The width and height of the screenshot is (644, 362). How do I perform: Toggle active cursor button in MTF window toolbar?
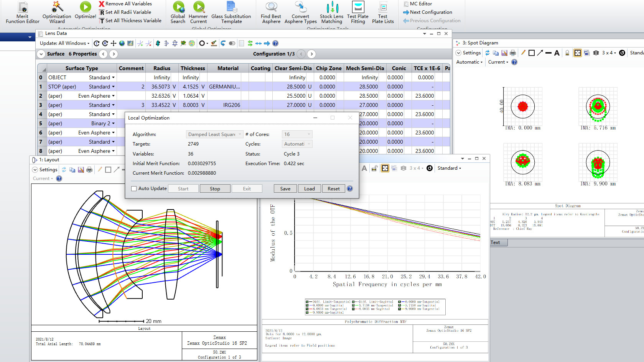[x=385, y=168]
